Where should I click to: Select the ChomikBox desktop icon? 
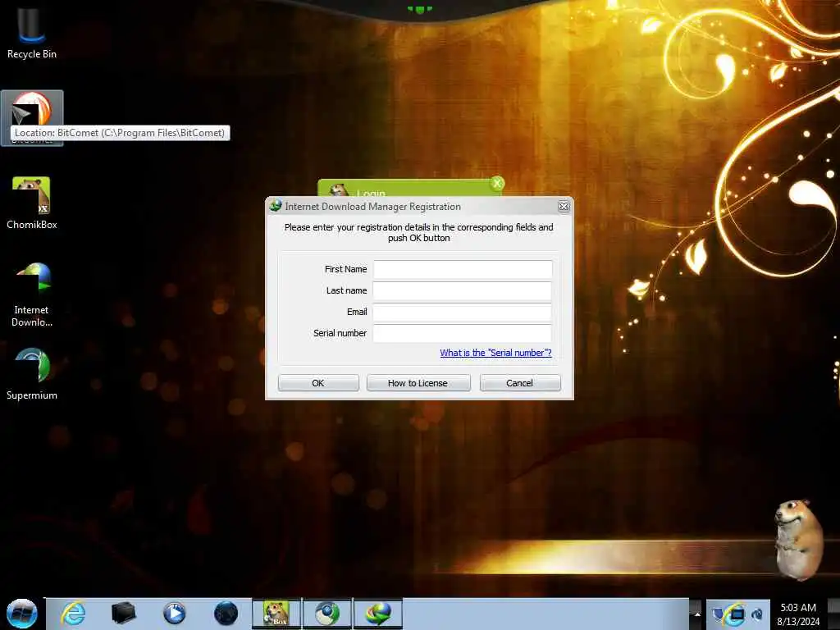click(x=32, y=203)
